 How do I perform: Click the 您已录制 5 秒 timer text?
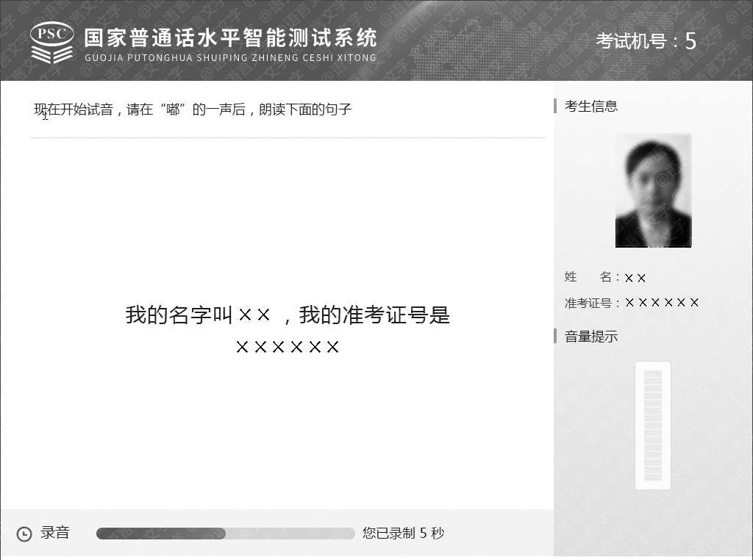(404, 533)
